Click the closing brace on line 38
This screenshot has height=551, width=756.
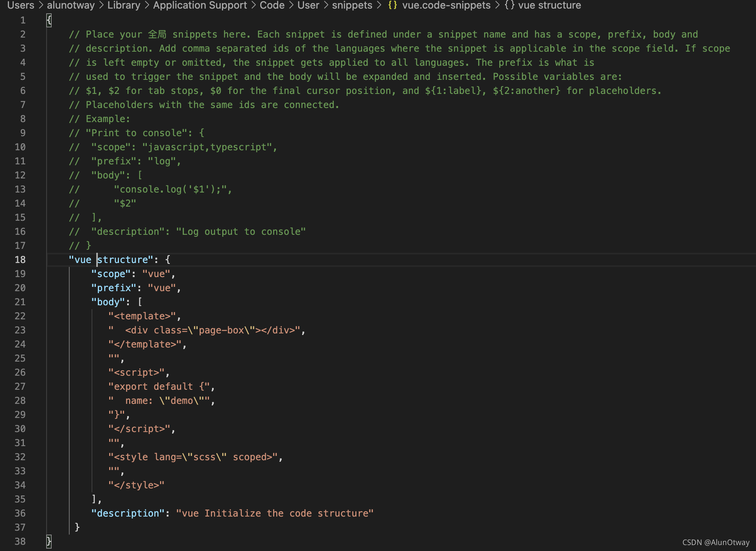(49, 542)
